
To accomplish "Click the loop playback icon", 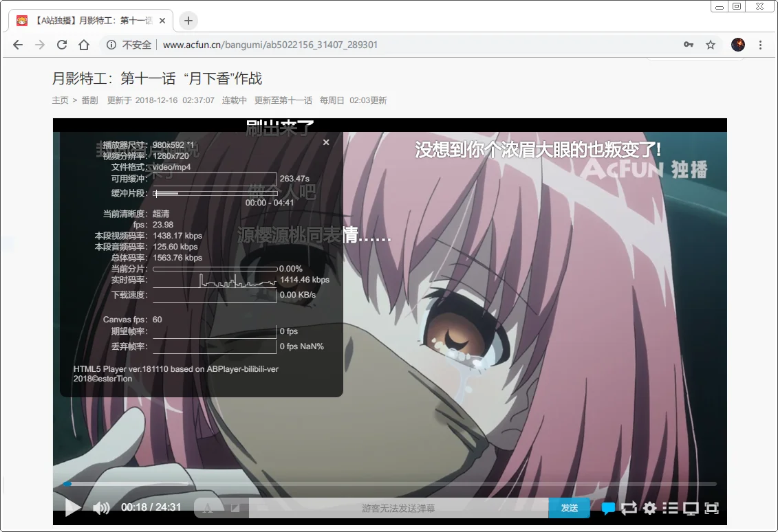I will [x=629, y=508].
